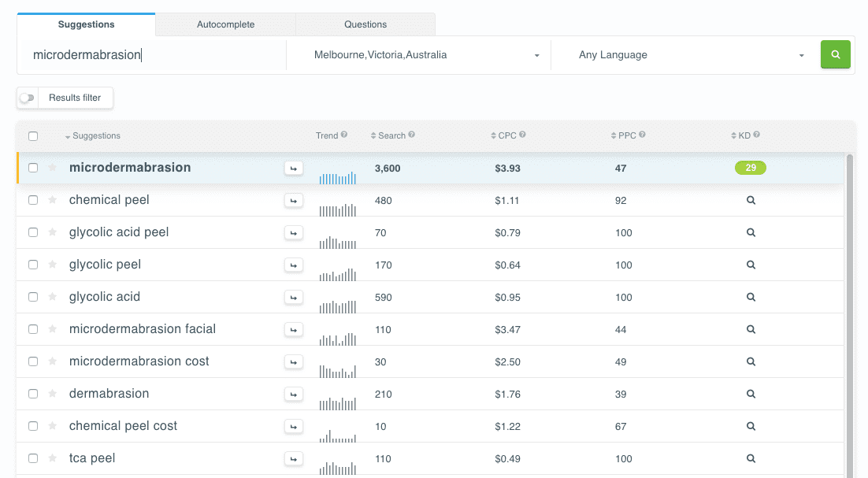Screen dimensions: 868x478
Task: Open the tca peel keyword
Action: [92, 458]
